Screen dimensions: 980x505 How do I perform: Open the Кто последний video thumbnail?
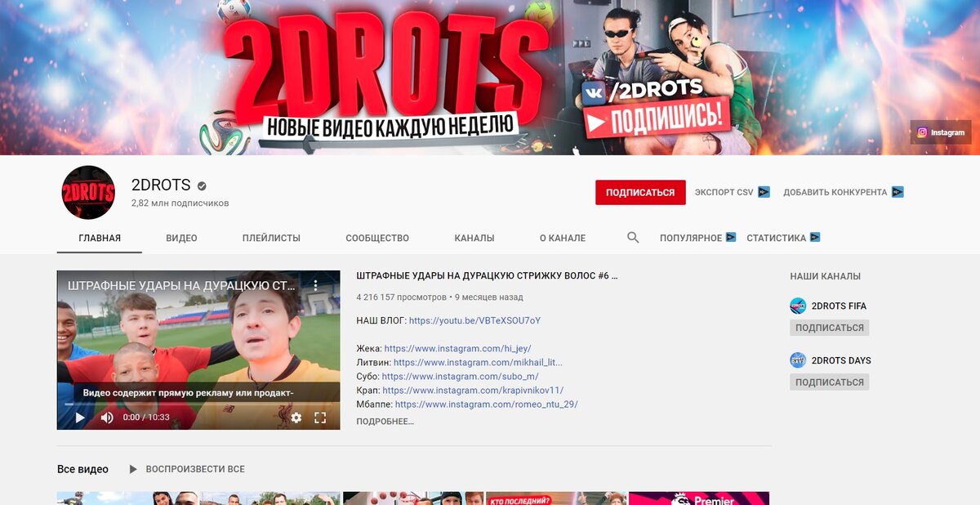pyautogui.click(x=556, y=498)
